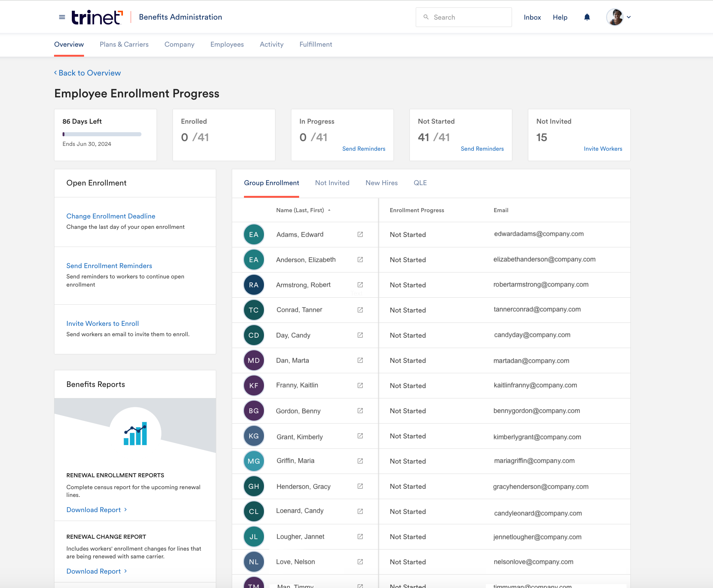Click the search magnifier icon

[x=426, y=17]
